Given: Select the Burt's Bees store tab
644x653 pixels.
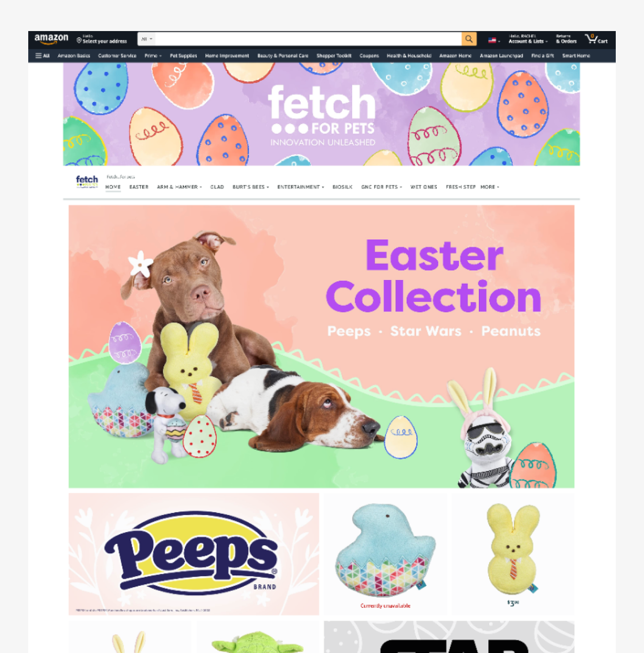Looking at the screenshot, I should pos(251,187).
